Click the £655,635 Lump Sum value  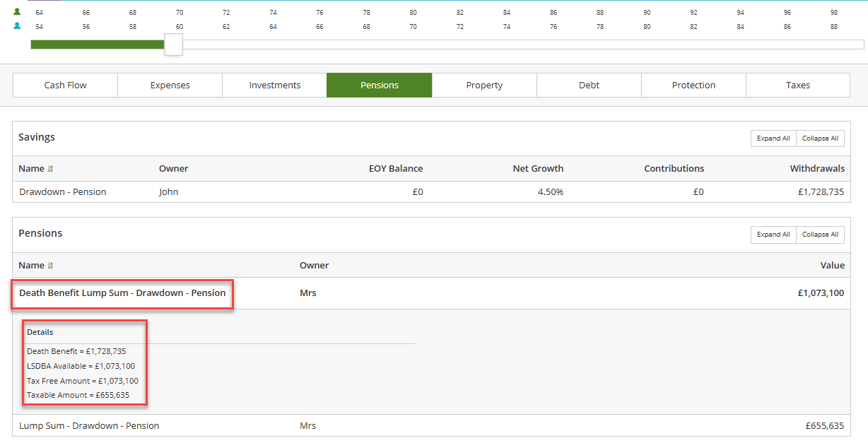click(x=825, y=426)
